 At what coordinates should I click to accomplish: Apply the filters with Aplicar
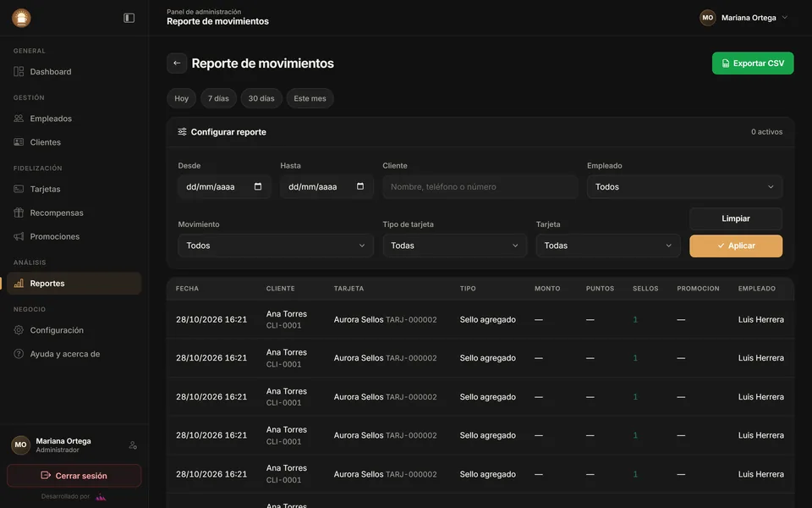coord(736,246)
